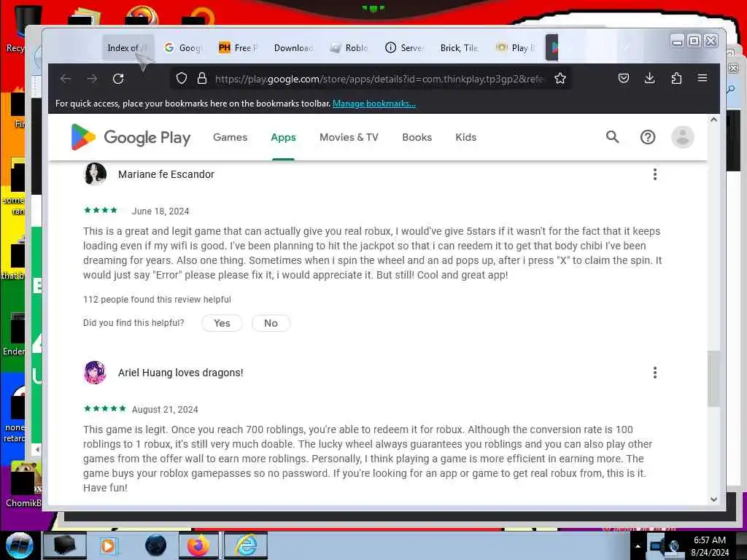Click Ariel Huang's profile picture
The height and width of the screenshot is (560, 747).
(96, 373)
